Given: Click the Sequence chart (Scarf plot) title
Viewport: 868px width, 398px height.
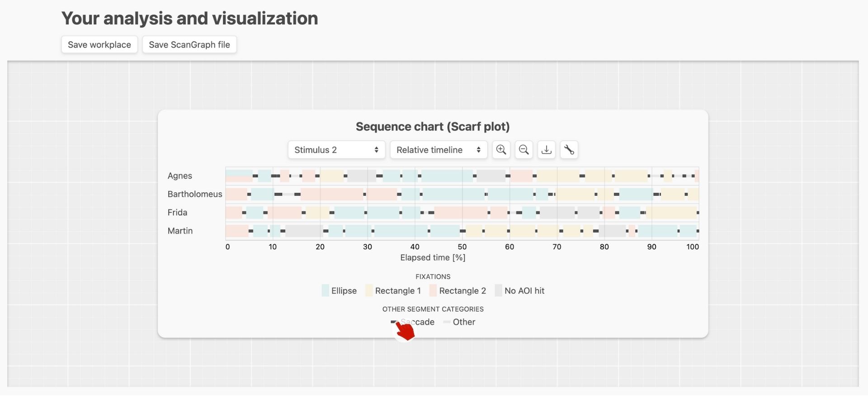Looking at the screenshot, I should coord(433,127).
